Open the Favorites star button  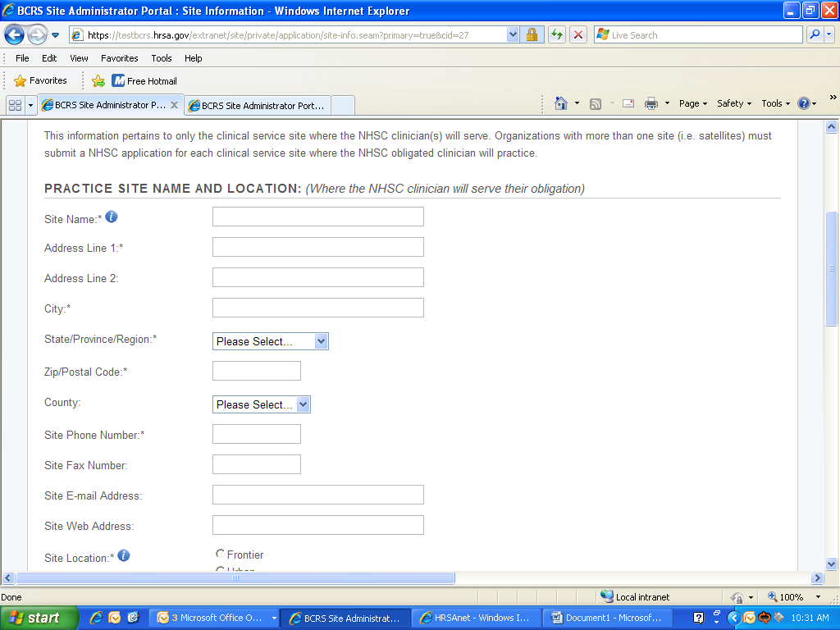click(41, 81)
